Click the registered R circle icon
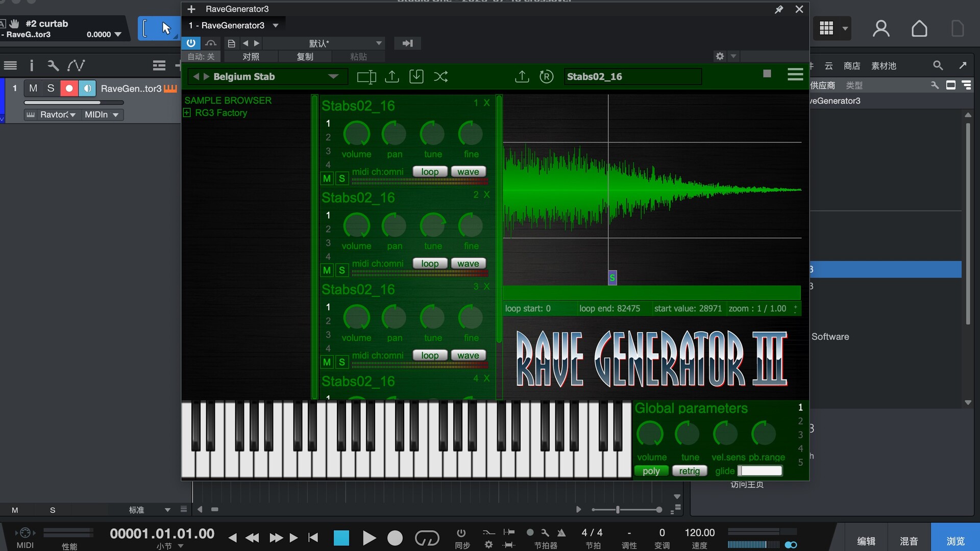980x551 pixels. 547,77
